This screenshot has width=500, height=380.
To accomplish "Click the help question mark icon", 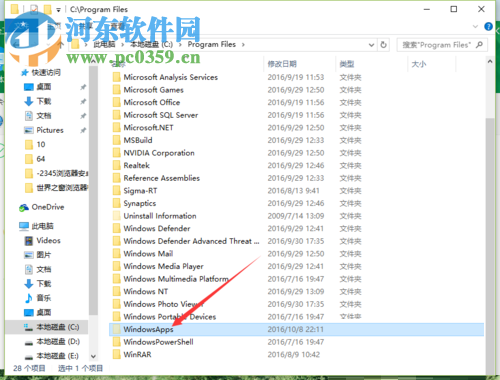I will [x=488, y=27].
